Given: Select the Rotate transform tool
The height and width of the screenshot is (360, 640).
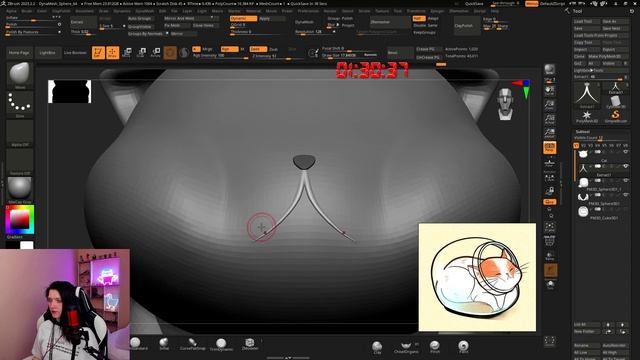Looking at the screenshot, I should click(156, 53).
